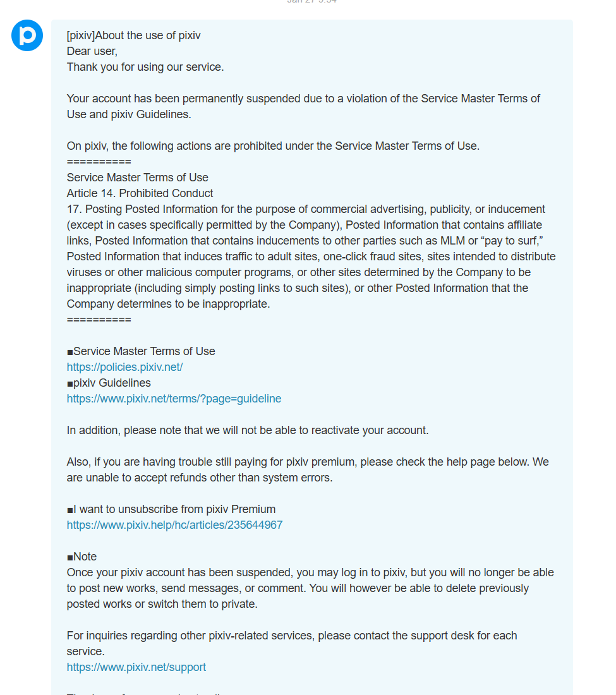Click the 'Article 14. Prohibited Conduct' heading
Screen dimensions: 616x695
coord(140,193)
